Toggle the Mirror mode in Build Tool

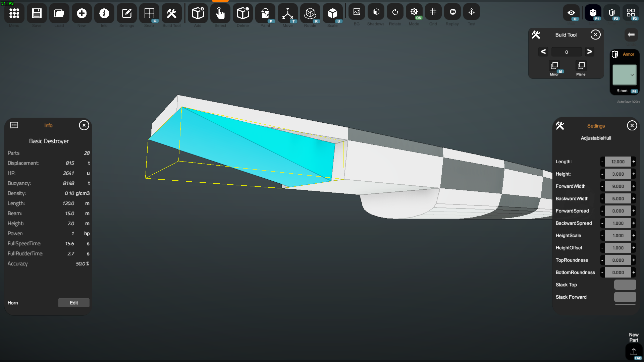[x=554, y=66]
